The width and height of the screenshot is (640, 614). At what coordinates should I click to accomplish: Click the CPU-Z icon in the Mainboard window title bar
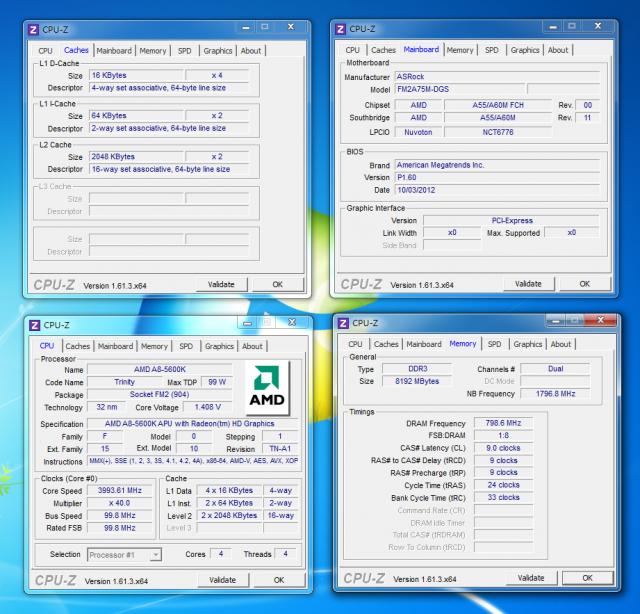pyautogui.click(x=340, y=29)
